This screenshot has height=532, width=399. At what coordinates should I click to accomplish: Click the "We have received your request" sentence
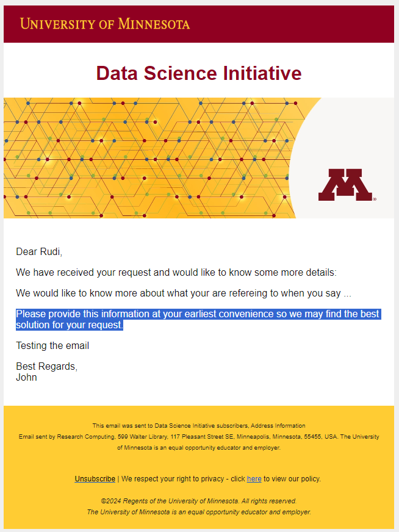pos(176,272)
